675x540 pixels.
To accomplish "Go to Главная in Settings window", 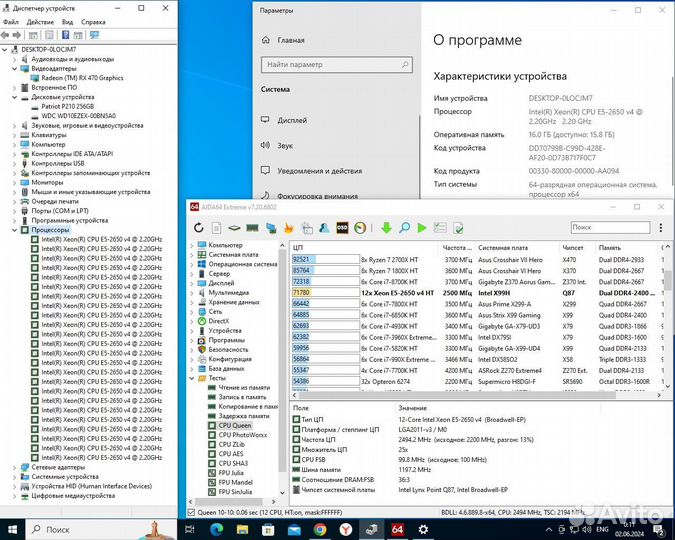I will 291,40.
